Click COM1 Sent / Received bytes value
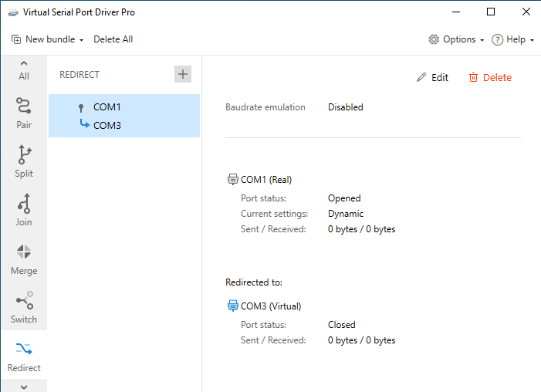541x392 pixels. [x=362, y=229]
